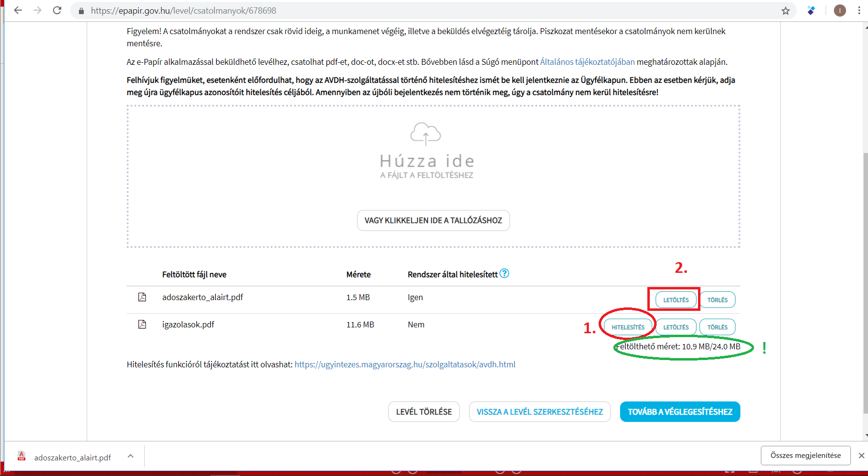Download adoszakerto_alairt.pdf with LETÖLTÉS

pos(676,300)
